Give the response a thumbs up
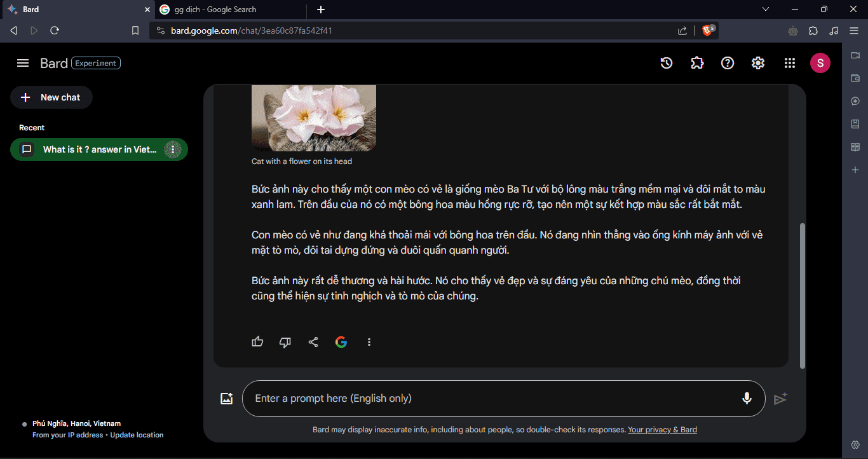The image size is (868, 459). pos(257,342)
